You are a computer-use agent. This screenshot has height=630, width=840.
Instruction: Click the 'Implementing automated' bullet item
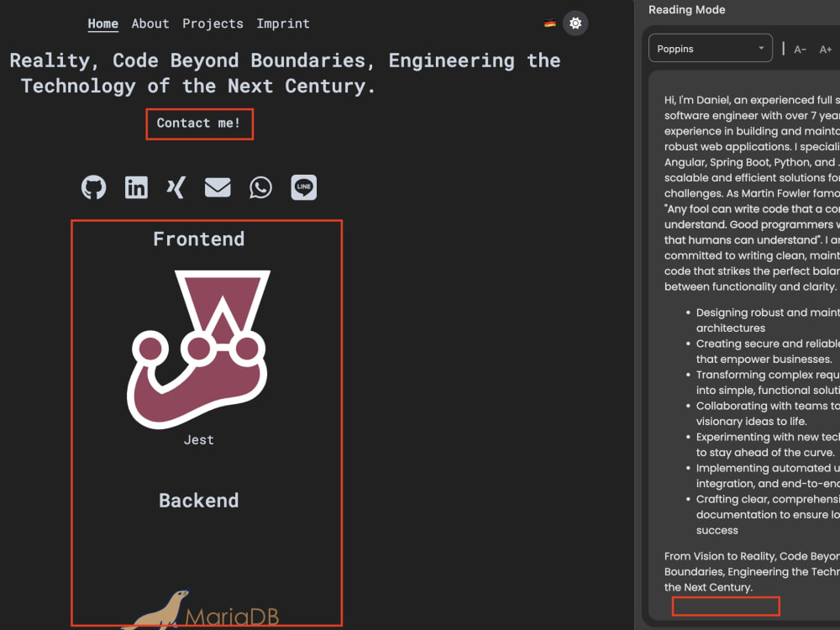pos(768,475)
